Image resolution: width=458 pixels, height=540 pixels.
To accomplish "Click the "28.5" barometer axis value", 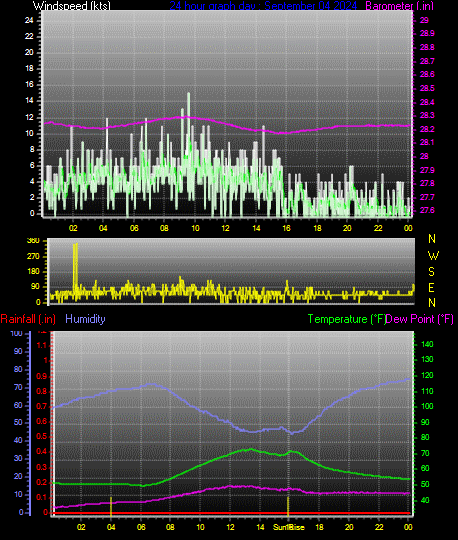I will coord(427,88).
